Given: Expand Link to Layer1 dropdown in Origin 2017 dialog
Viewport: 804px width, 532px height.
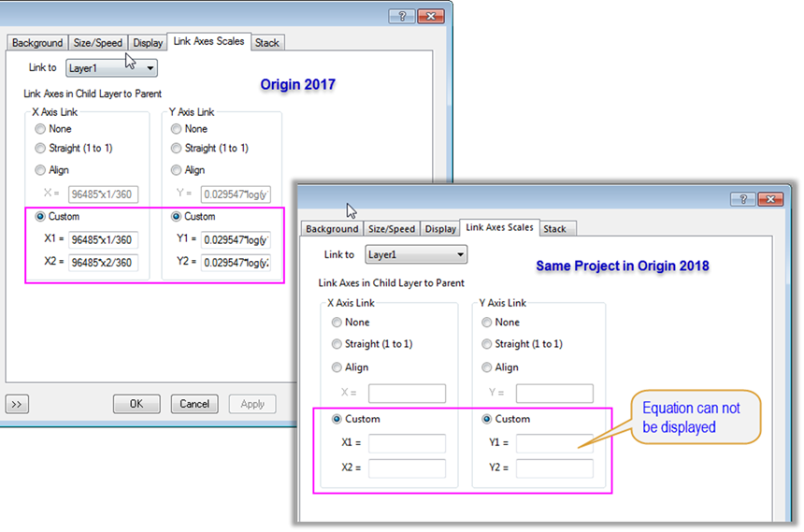Looking at the screenshot, I should click(111, 67).
